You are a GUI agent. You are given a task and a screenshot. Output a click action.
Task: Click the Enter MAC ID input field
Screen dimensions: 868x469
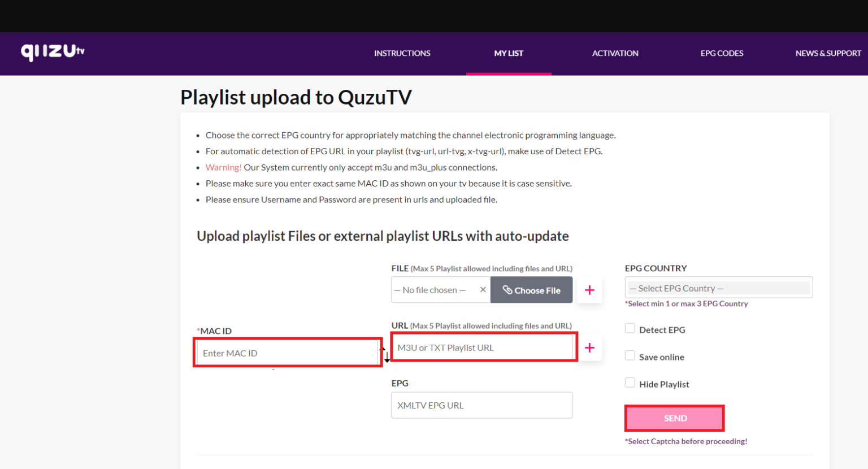coord(287,352)
